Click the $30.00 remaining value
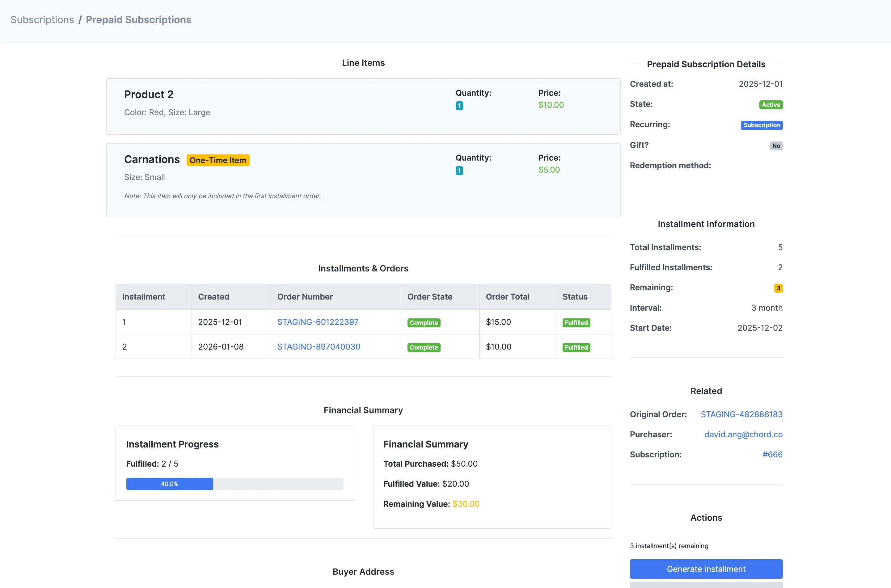 (x=466, y=504)
